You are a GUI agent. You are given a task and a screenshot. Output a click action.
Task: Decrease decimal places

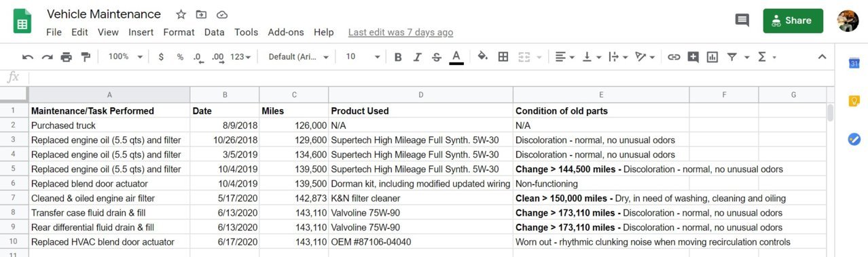(198, 57)
